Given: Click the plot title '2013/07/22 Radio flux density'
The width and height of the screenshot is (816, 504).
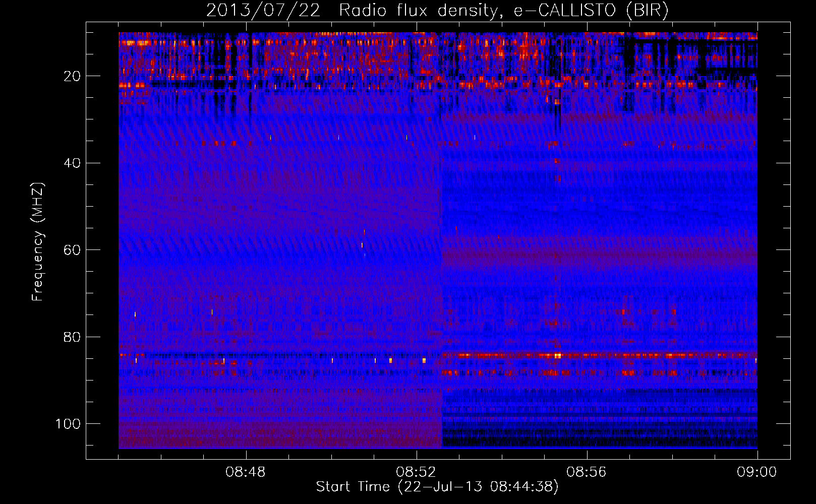Looking at the screenshot, I should tap(437, 10).
